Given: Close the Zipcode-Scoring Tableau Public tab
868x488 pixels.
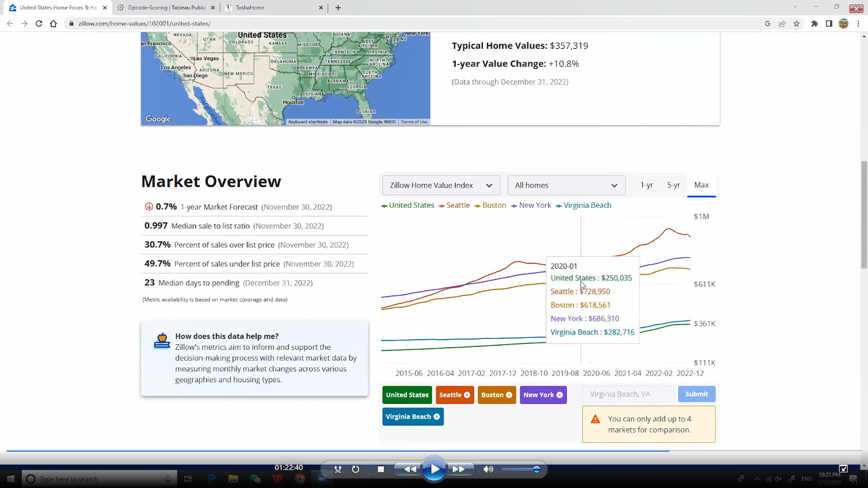Looking at the screenshot, I should pos(213,8).
